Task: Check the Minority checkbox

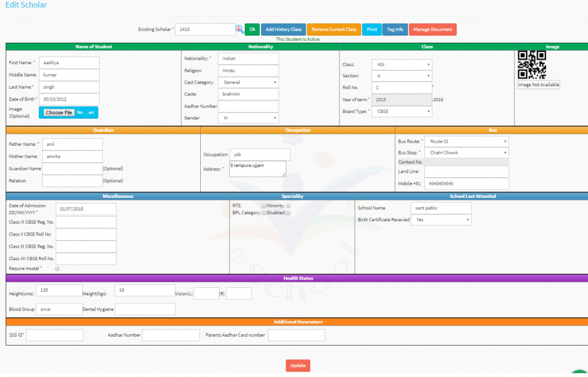Action: coord(287,205)
